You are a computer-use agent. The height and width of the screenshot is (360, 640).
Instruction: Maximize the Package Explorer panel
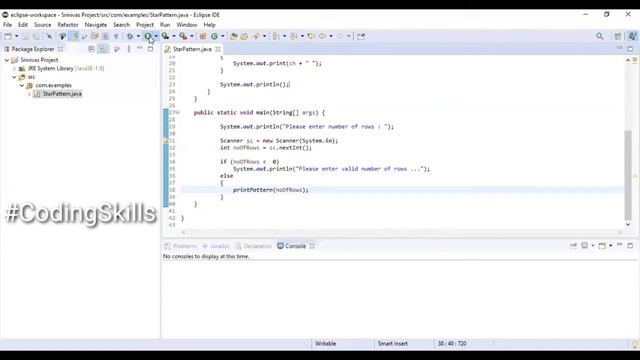[x=151, y=49]
